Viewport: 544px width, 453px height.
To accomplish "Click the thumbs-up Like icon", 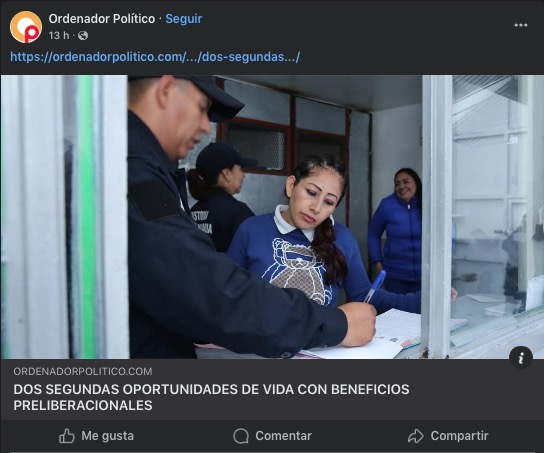I will pos(67,436).
